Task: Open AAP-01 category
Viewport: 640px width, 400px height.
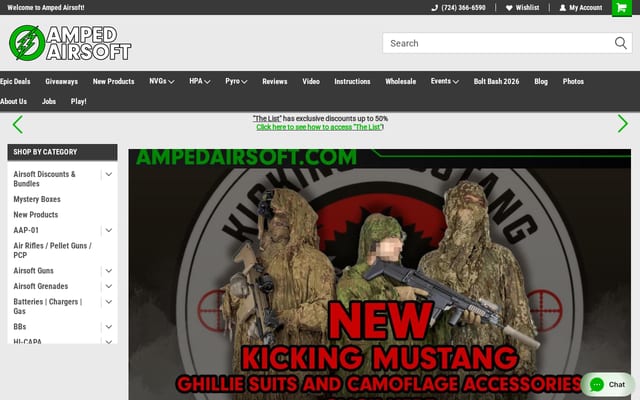Action: coord(26,230)
